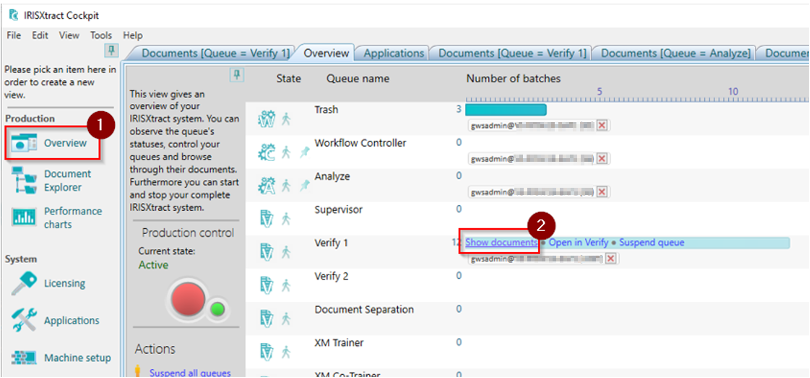Switch to the Overview tab
The width and height of the screenshot is (810, 378).
coord(326,53)
